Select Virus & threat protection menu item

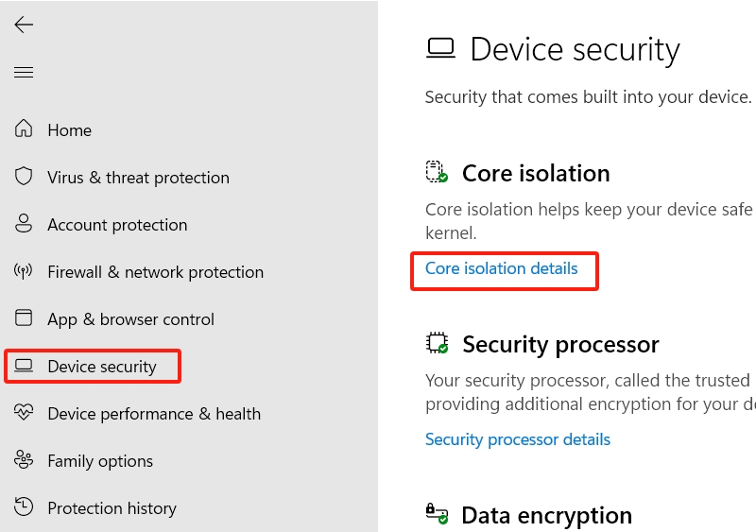[x=138, y=178]
